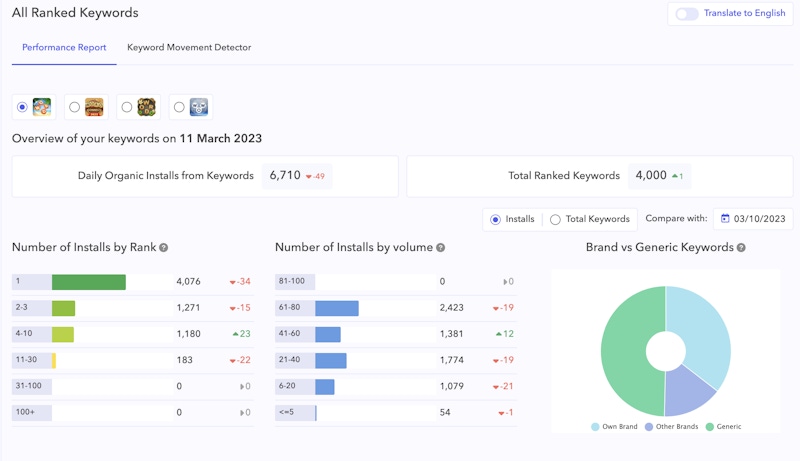
Task: Open the Compare with date picker 03/10/2023
Action: tap(759, 219)
